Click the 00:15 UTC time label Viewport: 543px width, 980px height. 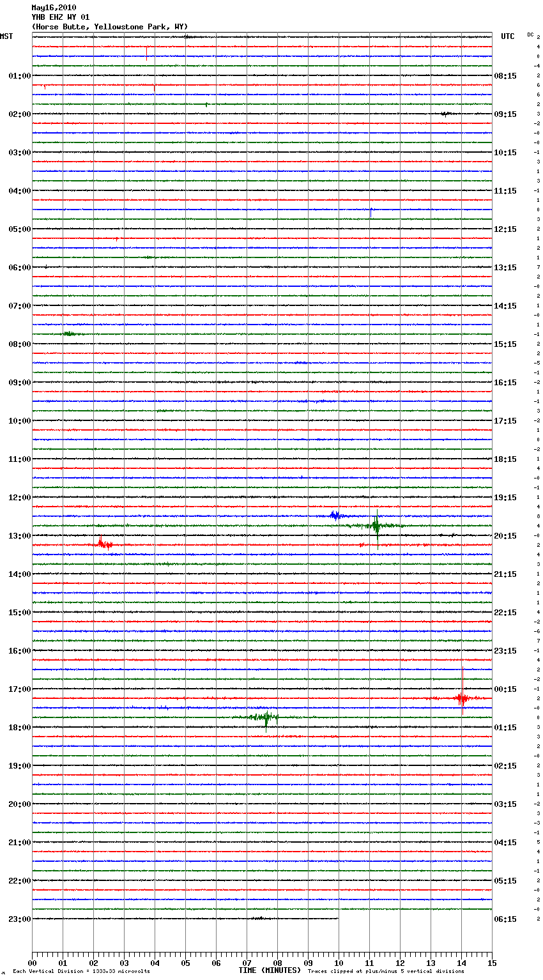(505, 689)
